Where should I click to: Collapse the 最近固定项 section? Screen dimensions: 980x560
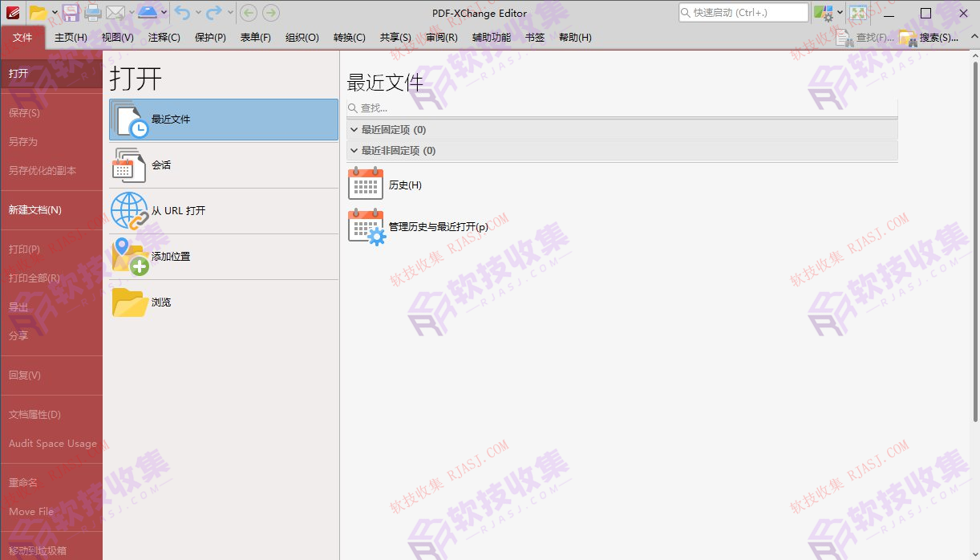point(354,129)
